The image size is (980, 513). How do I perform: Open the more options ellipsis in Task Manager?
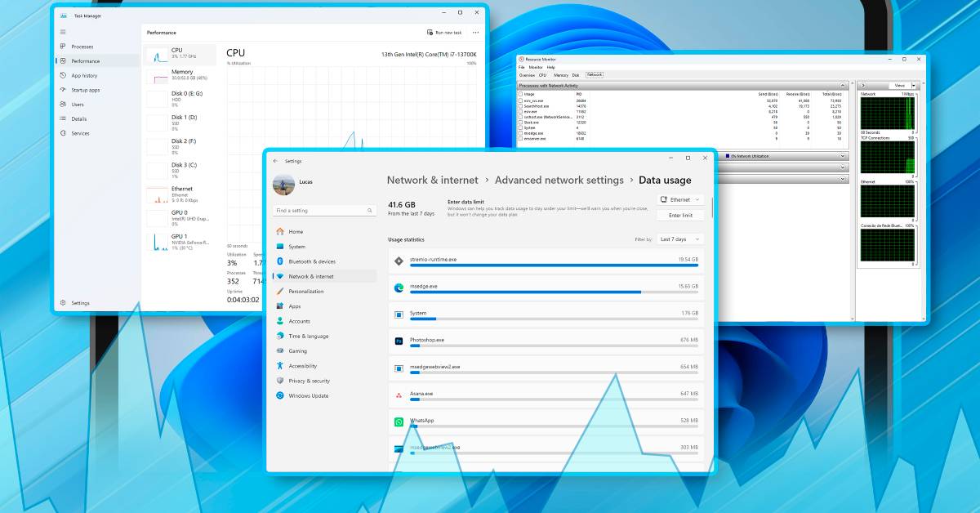click(475, 33)
